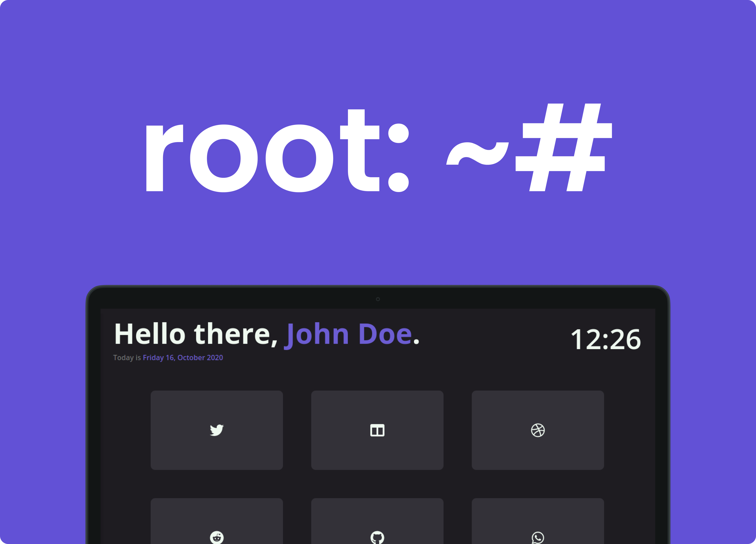Screen dimensions: 756x544
Task: Click the John Doe name text
Action: (348, 334)
